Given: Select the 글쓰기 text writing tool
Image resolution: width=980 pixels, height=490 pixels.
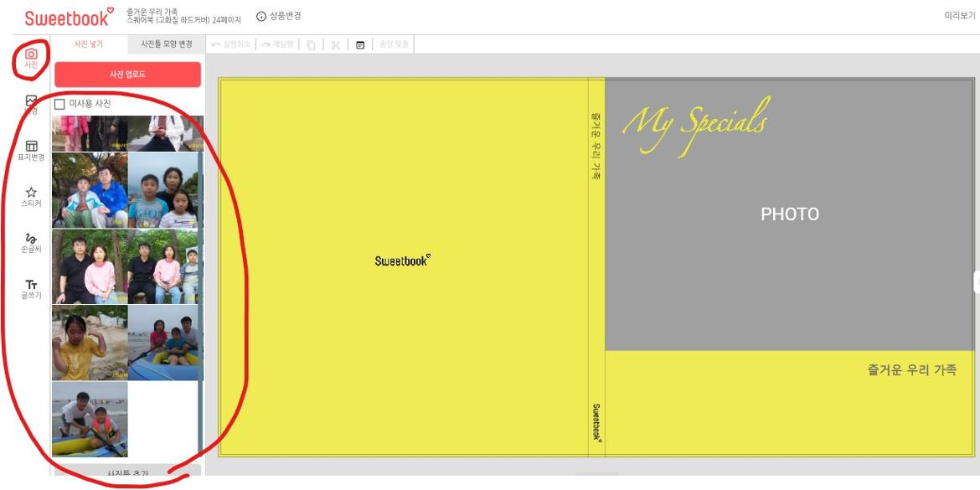Looking at the screenshot, I should [31, 289].
